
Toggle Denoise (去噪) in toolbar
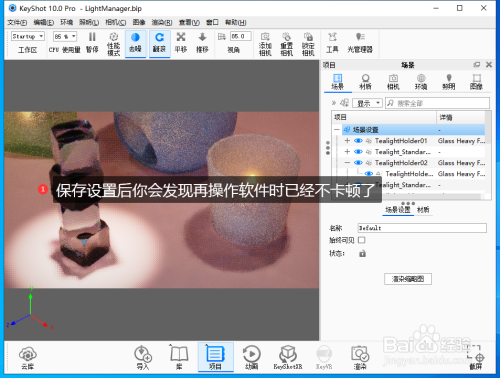click(135, 43)
